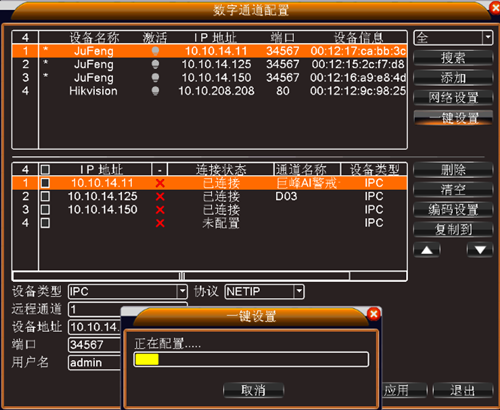
Task: Click the red X on unconfigured channel 4
Action: pos(160,223)
